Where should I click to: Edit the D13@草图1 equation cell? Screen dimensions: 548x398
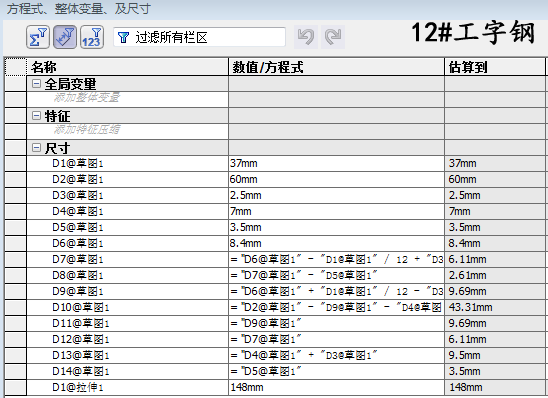coord(337,356)
